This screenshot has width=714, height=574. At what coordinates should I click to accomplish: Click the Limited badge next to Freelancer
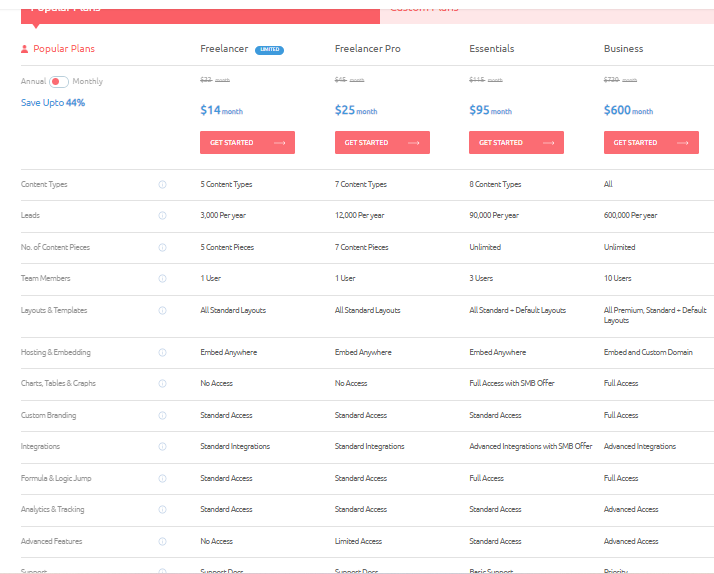(x=269, y=49)
